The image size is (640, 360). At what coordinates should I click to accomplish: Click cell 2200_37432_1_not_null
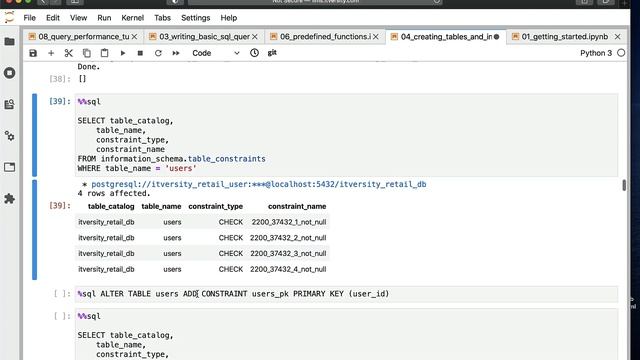(x=289, y=222)
